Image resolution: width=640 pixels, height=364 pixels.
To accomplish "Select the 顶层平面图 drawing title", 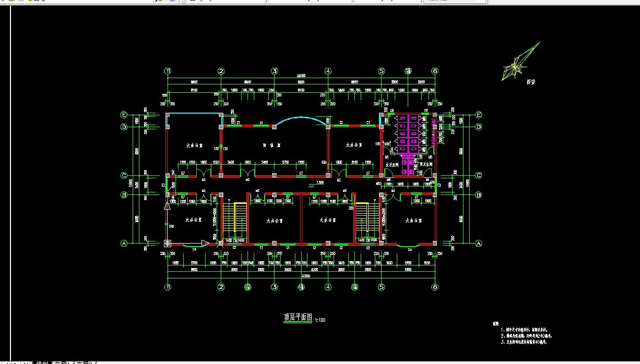I will 298,318.
